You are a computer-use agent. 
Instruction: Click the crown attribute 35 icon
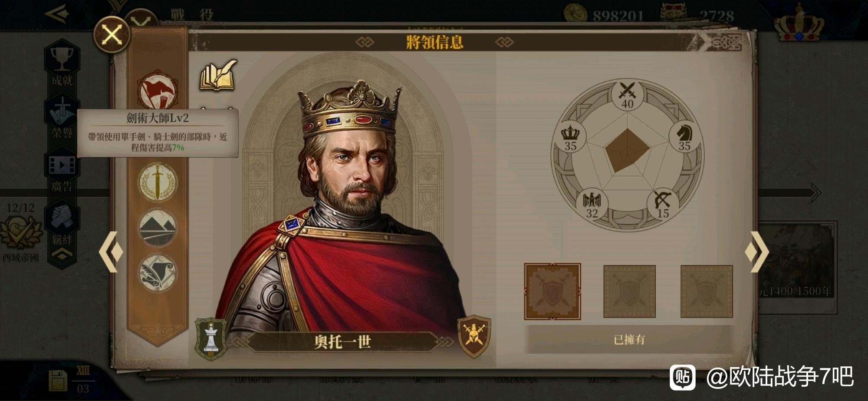click(x=570, y=137)
